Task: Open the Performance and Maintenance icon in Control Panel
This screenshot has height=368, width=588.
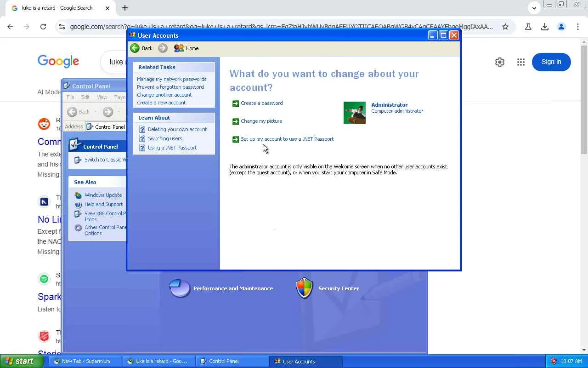Action: (x=180, y=288)
